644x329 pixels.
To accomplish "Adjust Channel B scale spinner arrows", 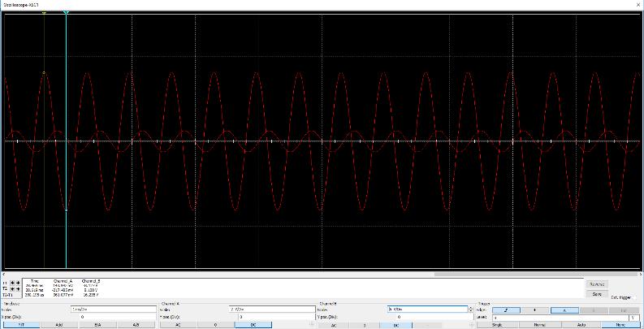I will point(471,310).
